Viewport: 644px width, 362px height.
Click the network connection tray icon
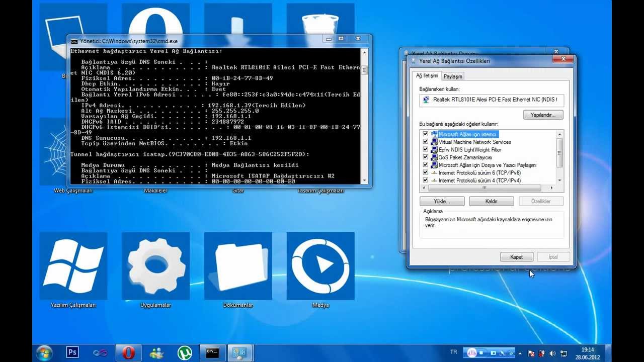click(x=564, y=353)
